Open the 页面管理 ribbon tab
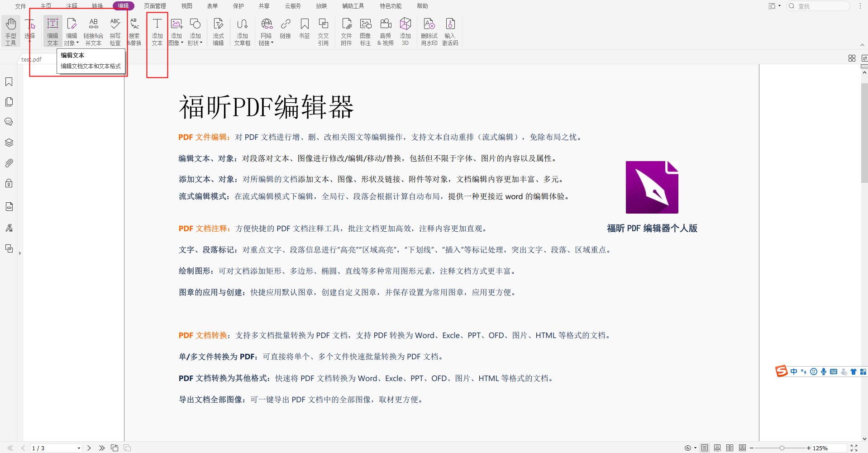Screen dimensions: 868x453 click(155, 6)
